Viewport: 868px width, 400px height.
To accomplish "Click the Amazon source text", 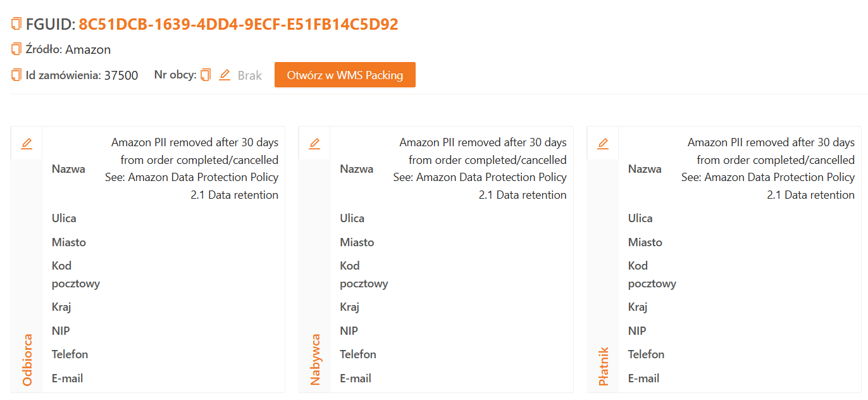I will (x=88, y=49).
